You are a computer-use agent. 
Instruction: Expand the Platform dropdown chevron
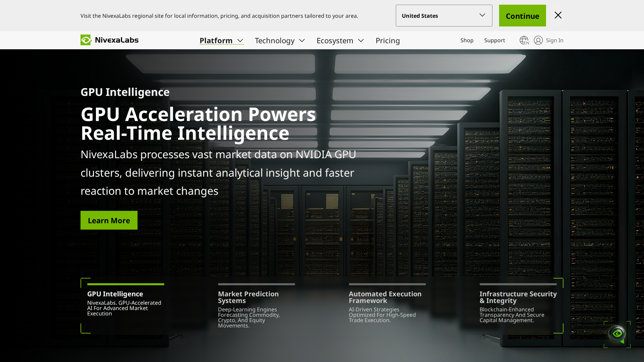coord(240,41)
